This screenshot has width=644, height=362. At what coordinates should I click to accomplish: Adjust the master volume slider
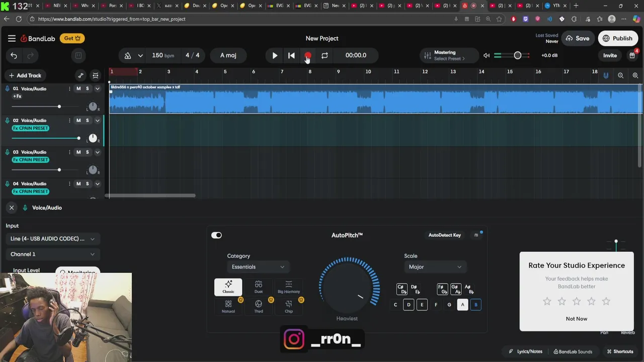click(517, 55)
